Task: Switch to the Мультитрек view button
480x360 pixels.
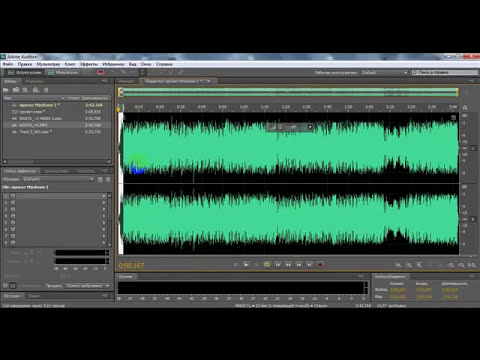Action: tap(63, 72)
